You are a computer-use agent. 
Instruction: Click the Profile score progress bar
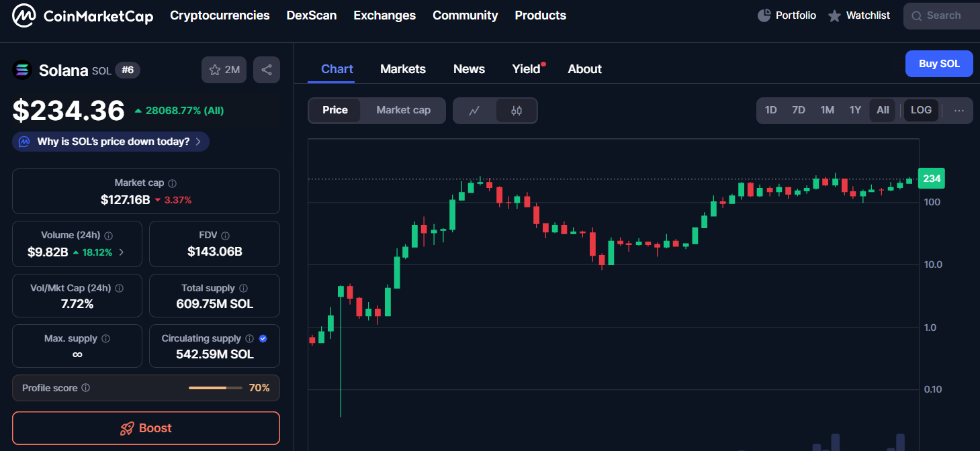coord(216,388)
